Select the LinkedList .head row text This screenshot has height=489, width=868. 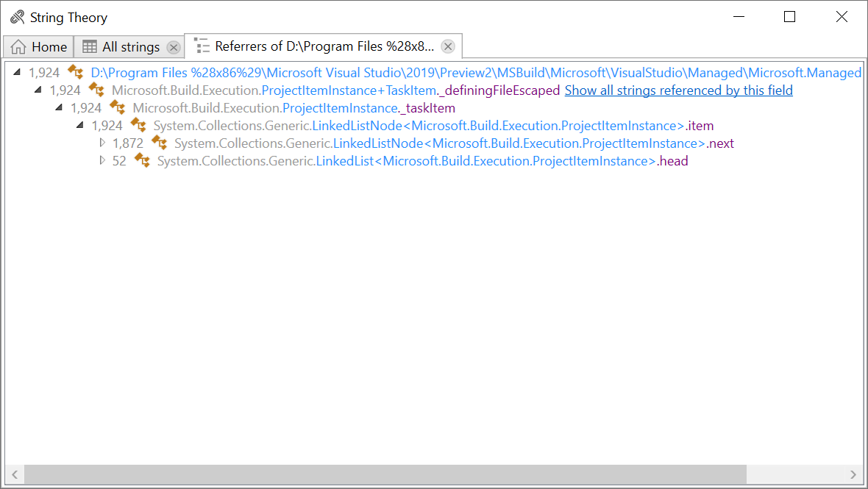click(422, 161)
